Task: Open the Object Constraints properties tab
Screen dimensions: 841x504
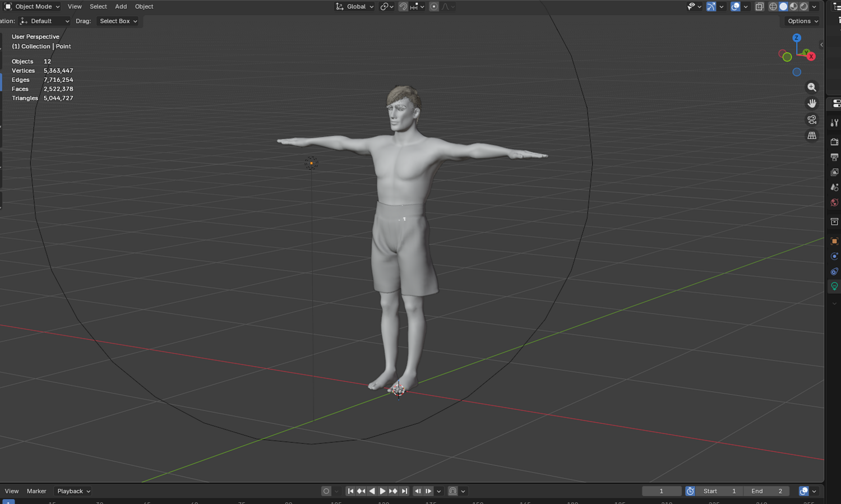Action: 834,271
